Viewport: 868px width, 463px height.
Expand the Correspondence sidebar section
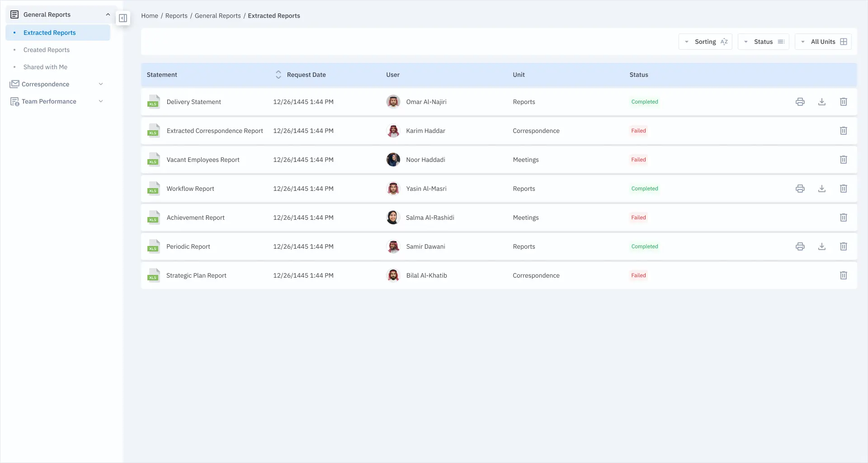pyautogui.click(x=57, y=84)
